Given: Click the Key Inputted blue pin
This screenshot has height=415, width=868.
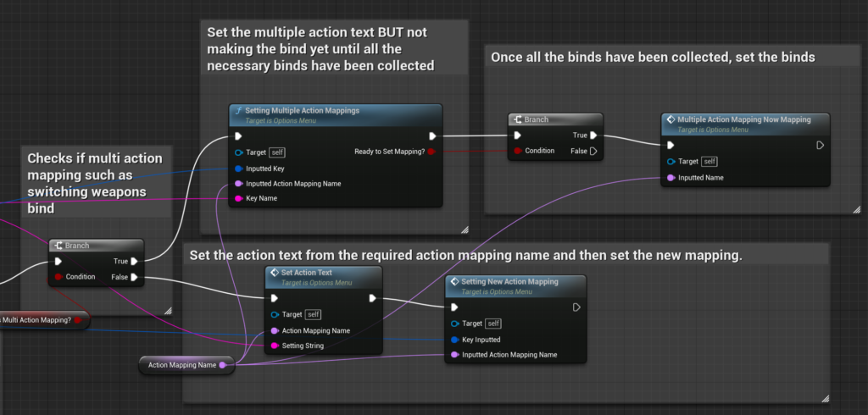Looking at the screenshot, I should pyautogui.click(x=454, y=339).
